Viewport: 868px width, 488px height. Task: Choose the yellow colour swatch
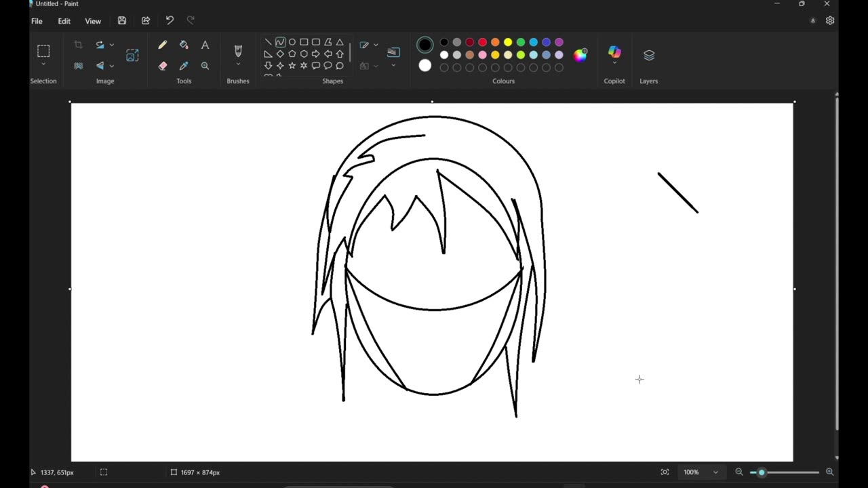click(508, 42)
